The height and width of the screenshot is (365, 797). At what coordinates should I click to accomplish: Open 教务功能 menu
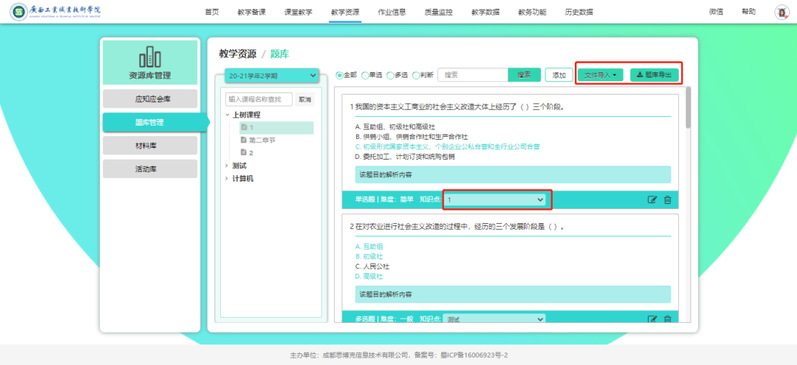[x=532, y=12]
